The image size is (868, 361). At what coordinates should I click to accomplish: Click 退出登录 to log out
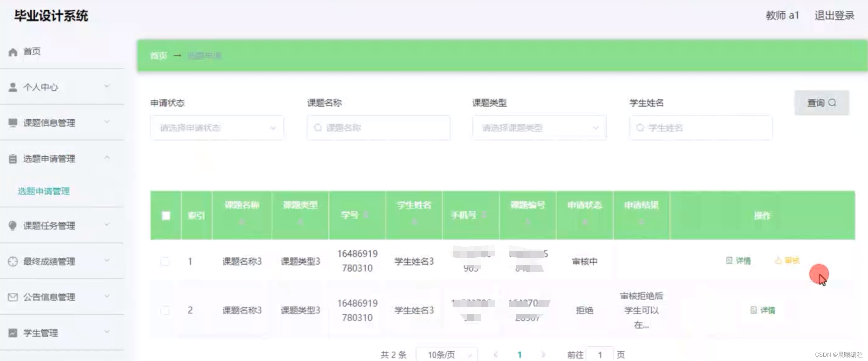coord(834,15)
